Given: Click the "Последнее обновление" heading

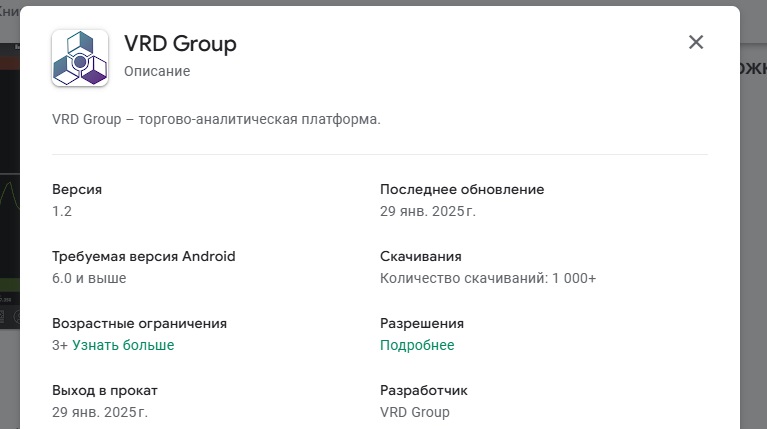Looking at the screenshot, I should [462, 189].
